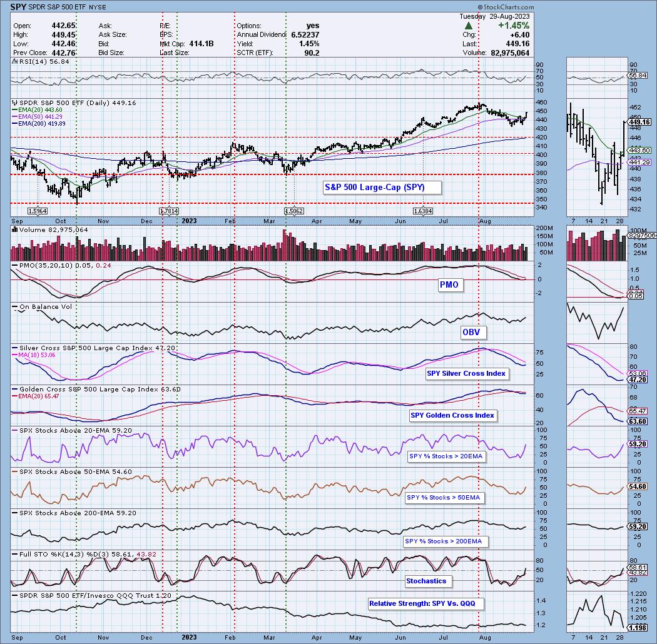The image size is (657, 644).
Task: Click the Low value 442.46
Action: tap(63, 44)
